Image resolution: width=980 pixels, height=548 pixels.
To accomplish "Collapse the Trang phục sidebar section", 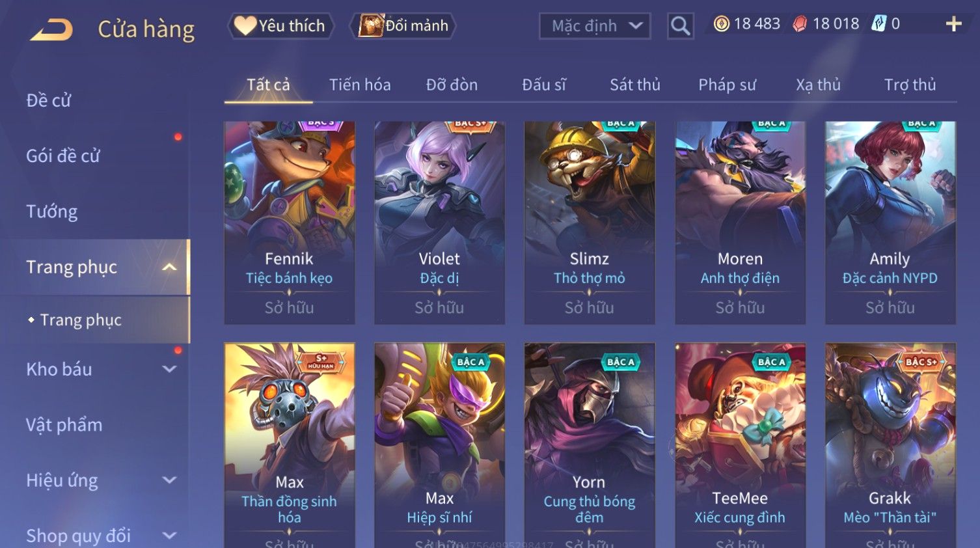I will coord(169,267).
